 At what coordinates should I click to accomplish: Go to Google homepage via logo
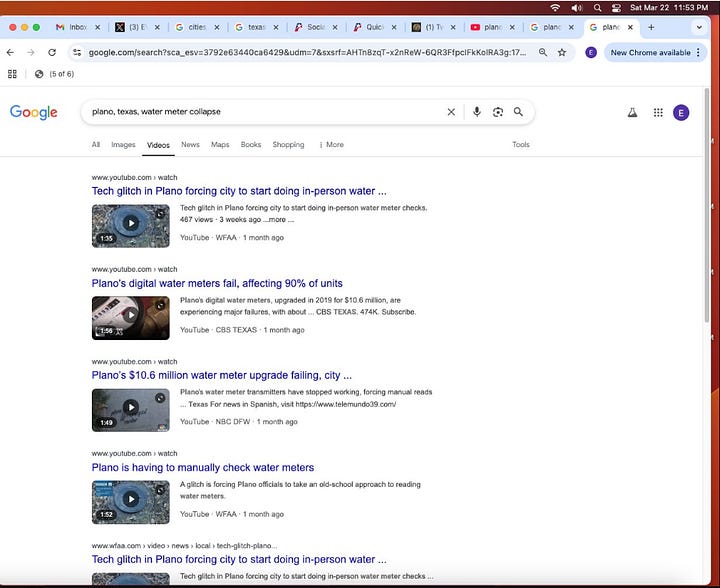click(34, 112)
